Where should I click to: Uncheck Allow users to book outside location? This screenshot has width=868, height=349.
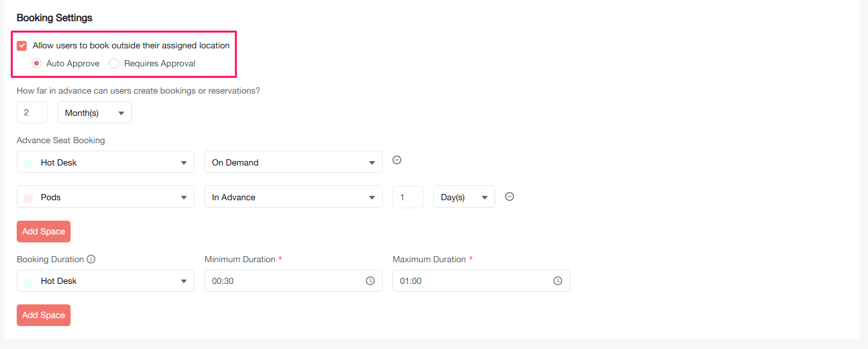pyautogui.click(x=22, y=46)
